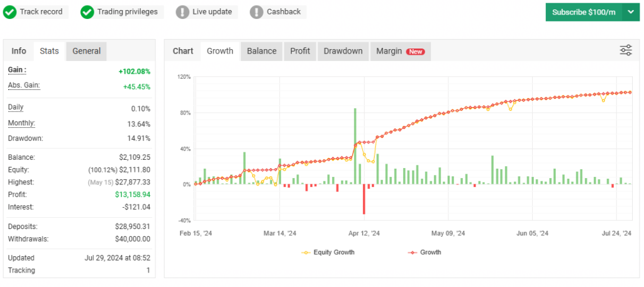Click the Cashback exclamation icon
Screen dimensions: 644x287
click(257, 12)
